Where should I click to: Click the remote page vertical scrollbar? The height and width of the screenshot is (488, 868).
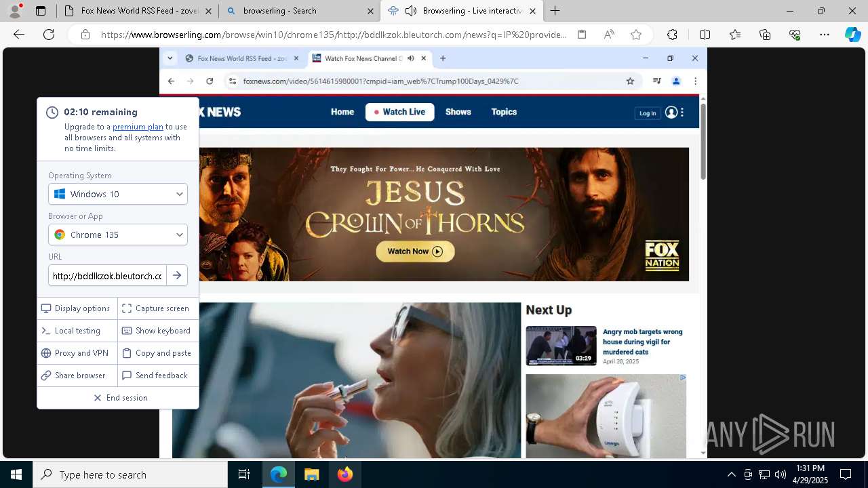click(703, 142)
